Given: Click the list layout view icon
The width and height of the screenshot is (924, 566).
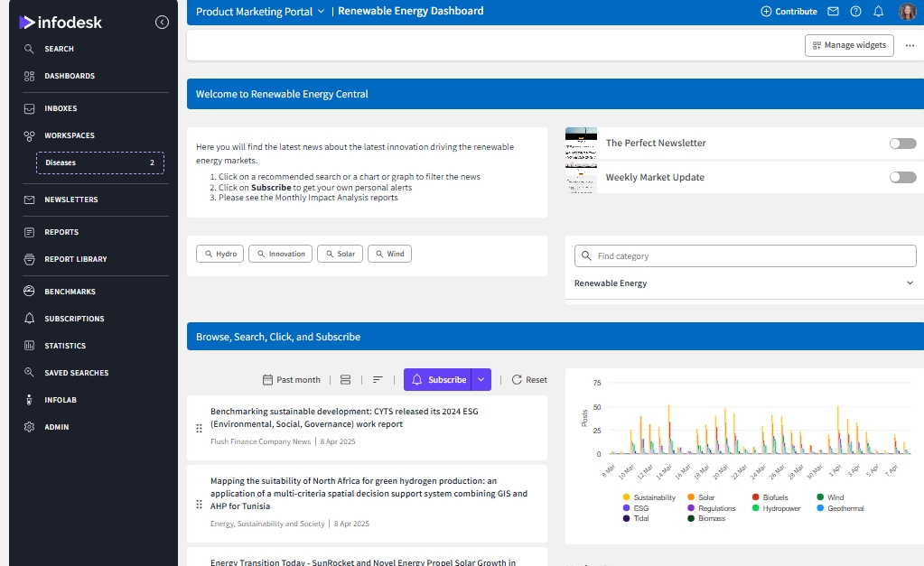Looking at the screenshot, I should pos(345,380).
